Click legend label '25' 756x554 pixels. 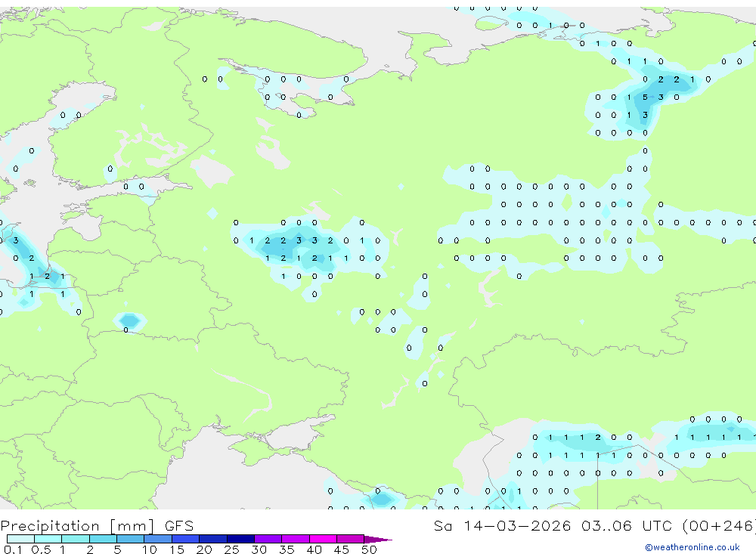(232, 549)
